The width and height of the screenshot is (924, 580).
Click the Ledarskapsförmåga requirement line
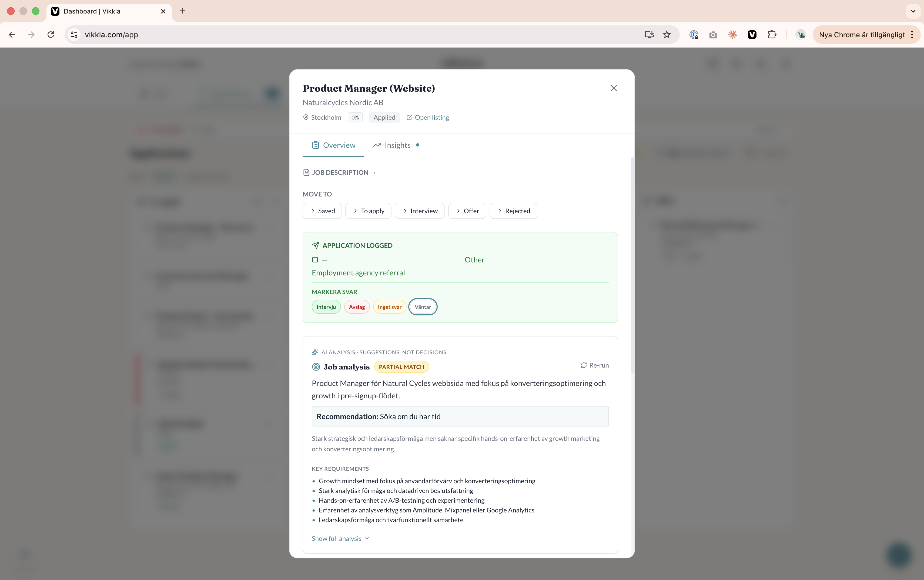[391, 520]
